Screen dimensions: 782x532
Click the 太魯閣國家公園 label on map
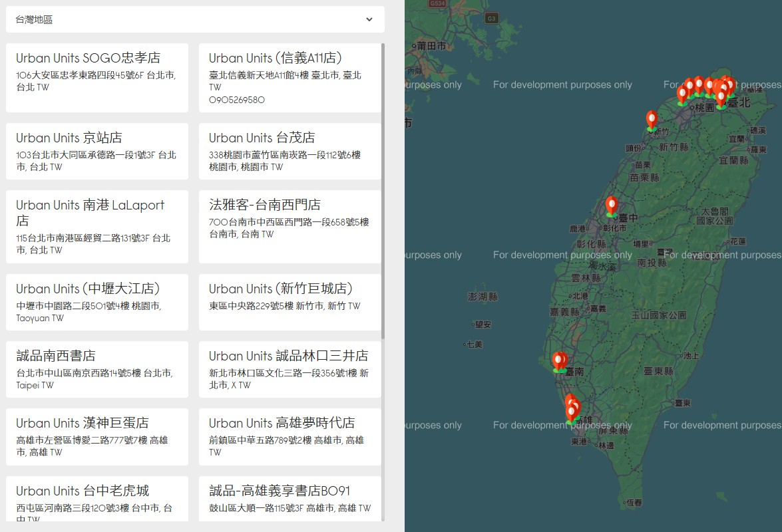point(715,215)
